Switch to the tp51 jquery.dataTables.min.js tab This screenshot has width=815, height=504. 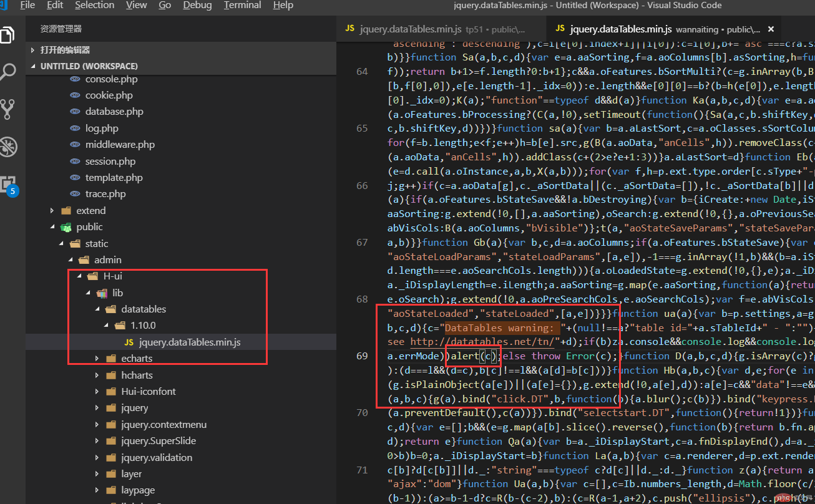[x=441, y=29]
